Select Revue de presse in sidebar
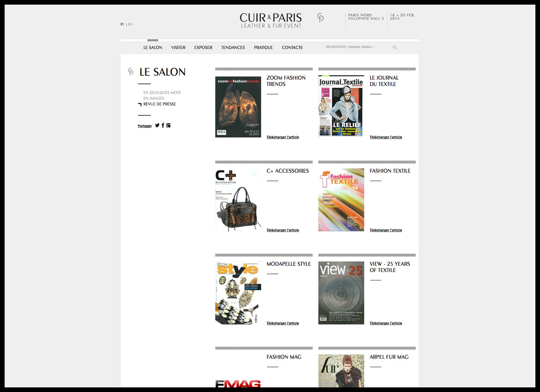This screenshot has height=392, width=540. (159, 104)
